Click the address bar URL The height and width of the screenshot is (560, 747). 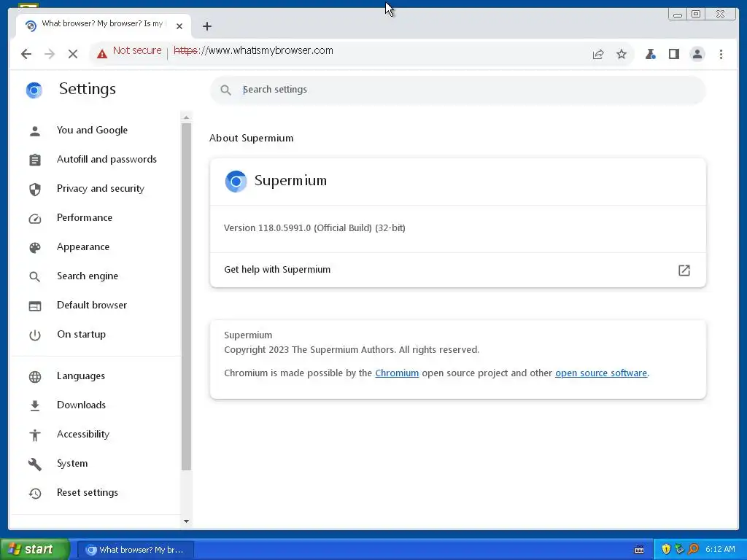pyautogui.click(x=253, y=51)
